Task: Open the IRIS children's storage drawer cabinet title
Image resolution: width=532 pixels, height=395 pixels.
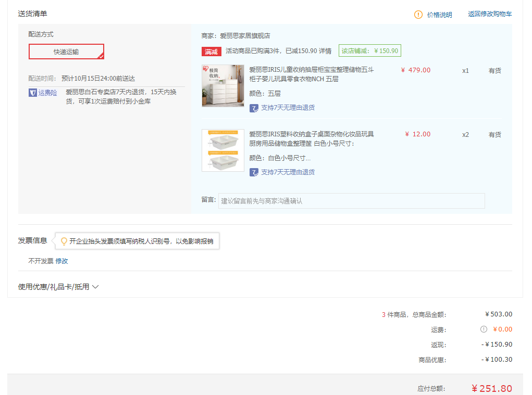Action: coord(312,74)
